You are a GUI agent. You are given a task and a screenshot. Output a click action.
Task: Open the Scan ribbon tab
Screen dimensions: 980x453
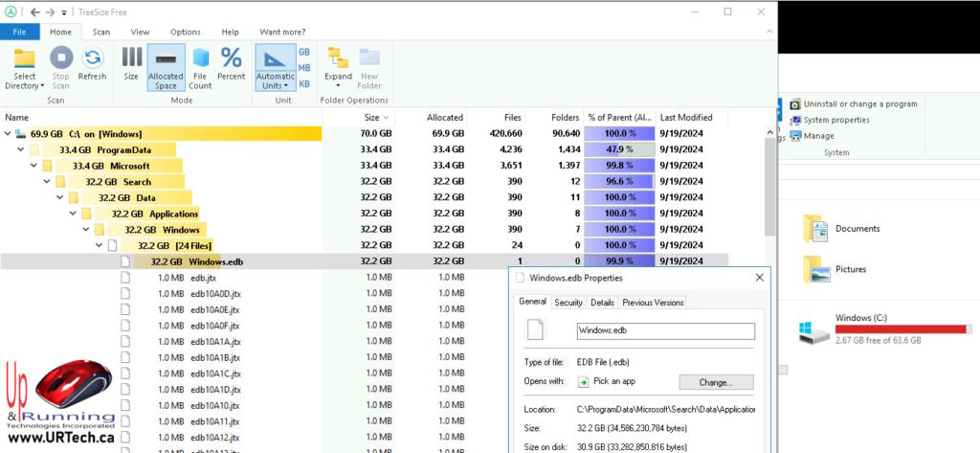click(100, 32)
